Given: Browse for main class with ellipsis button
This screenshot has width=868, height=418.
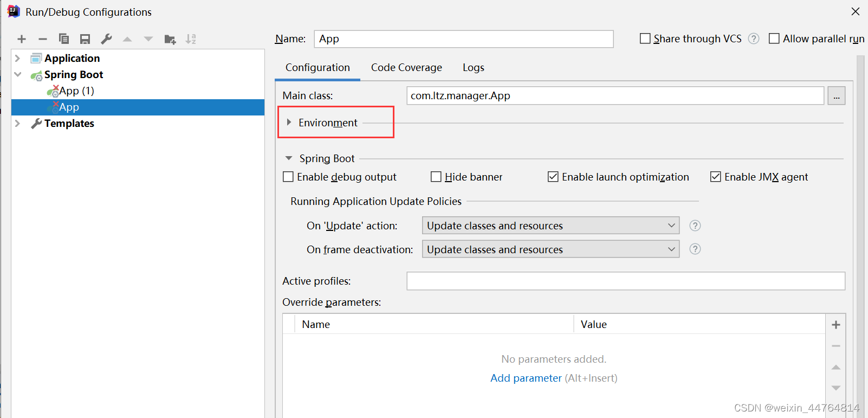Looking at the screenshot, I should tap(837, 96).
